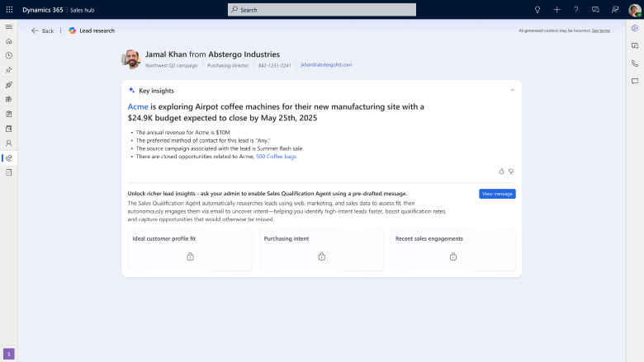Viewport: 644px width, 362px height.
Task: Click the Home icon in left sidebar
Action: click(x=9, y=40)
